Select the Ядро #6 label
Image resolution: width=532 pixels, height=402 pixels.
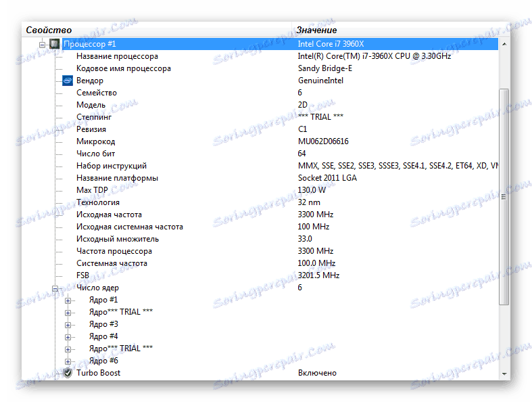coord(103,361)
